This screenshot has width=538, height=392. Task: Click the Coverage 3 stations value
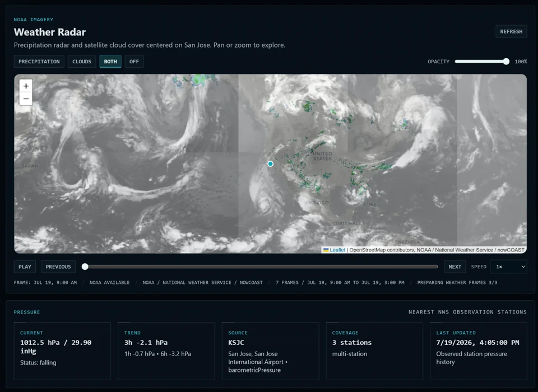[x=352, y=343]
